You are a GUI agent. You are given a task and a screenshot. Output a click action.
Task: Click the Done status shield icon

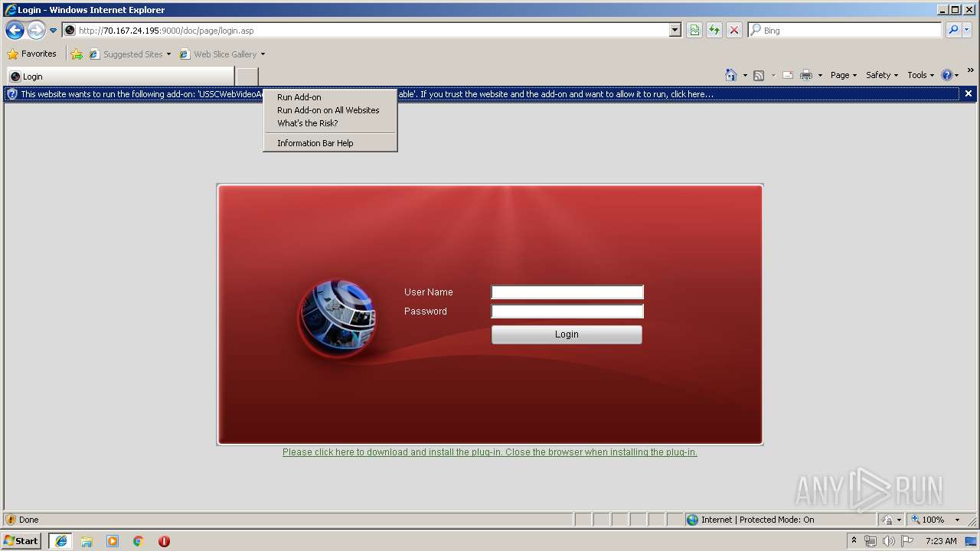coord(11,520)
